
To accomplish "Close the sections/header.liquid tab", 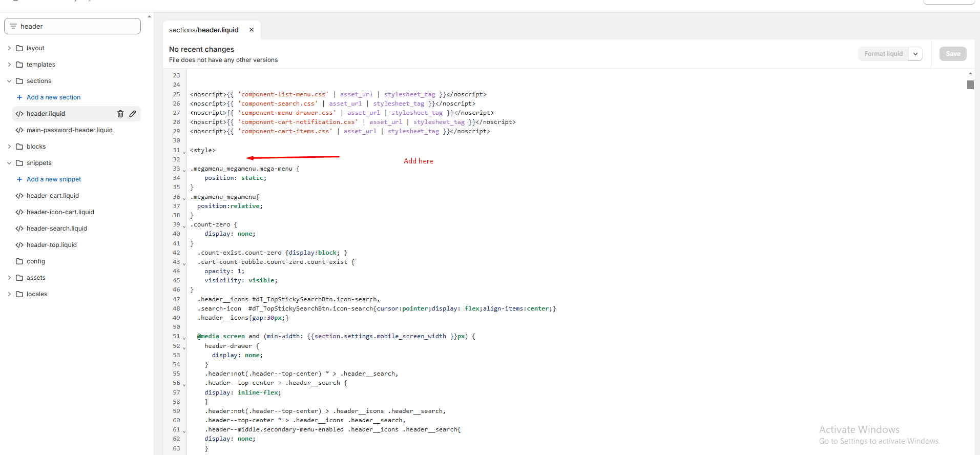I will pyautogui.click(x=252, y=30).
